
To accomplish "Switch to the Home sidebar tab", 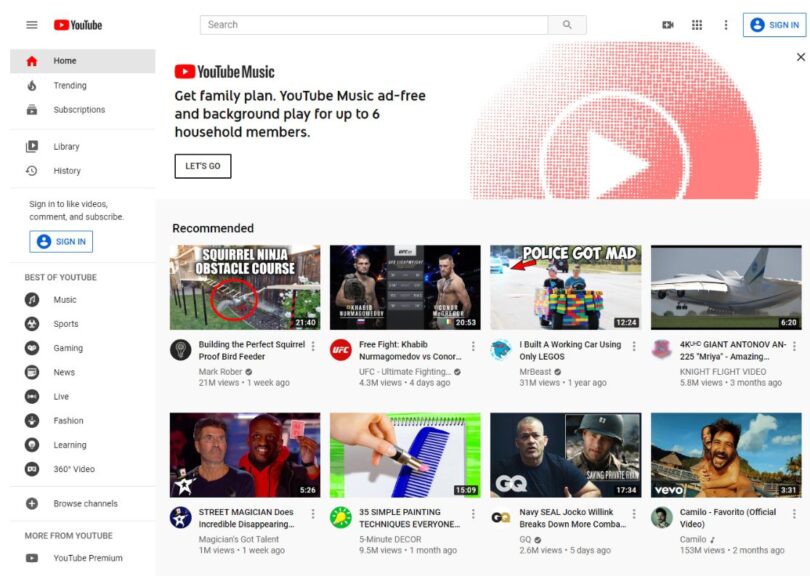I will (64, 60).
